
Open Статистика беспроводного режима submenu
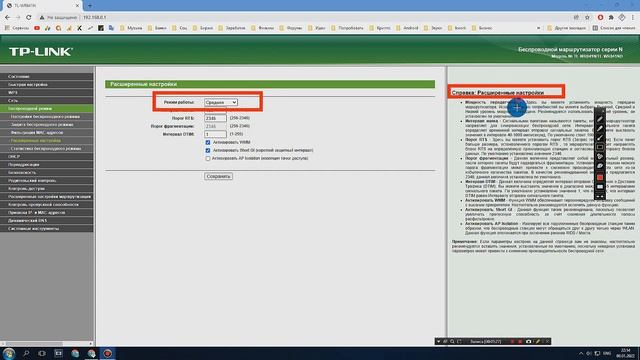(47, 149)
